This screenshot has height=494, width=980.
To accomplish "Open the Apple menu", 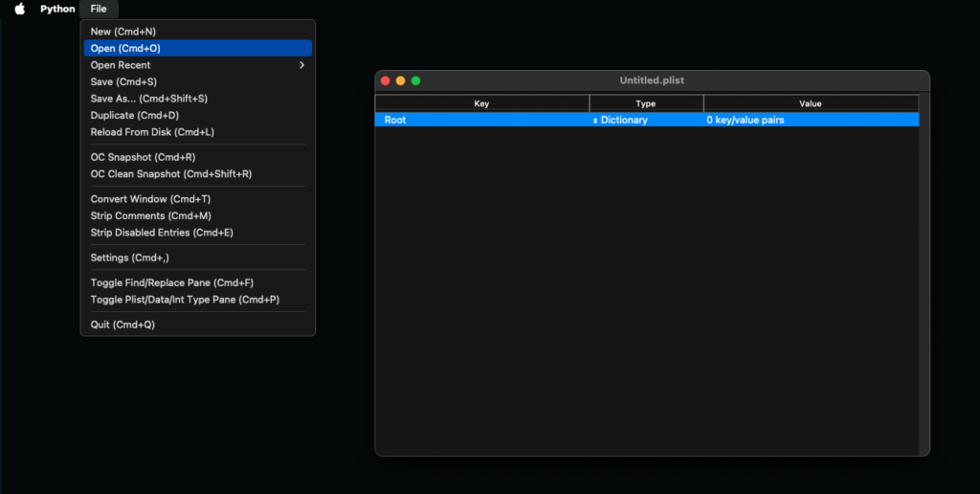I will [19, 9].
